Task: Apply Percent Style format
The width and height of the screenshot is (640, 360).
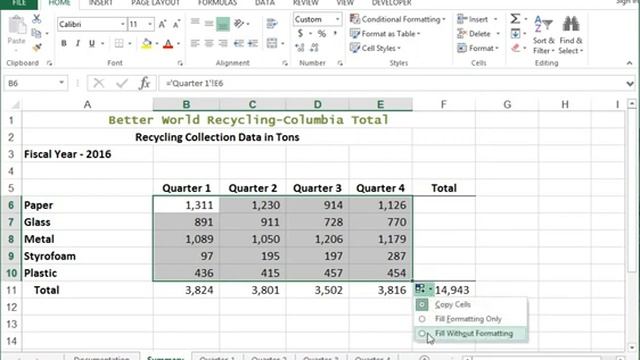Action: pos(322,33)
